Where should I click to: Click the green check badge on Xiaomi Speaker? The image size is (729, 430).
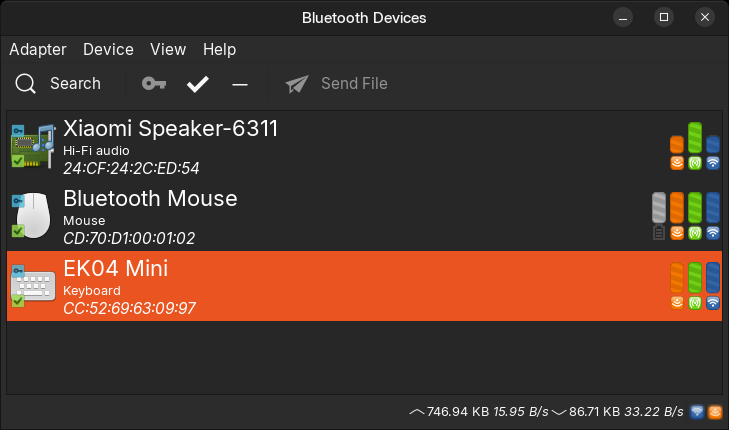pyautogui.click(x=18, y=160)
